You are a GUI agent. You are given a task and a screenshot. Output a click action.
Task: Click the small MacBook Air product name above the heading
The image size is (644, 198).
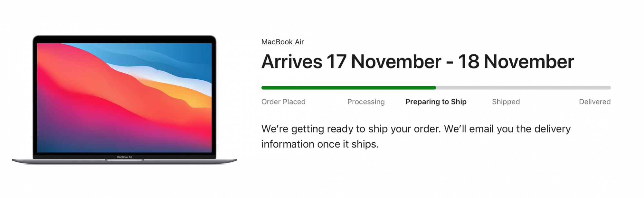point(282,42)
